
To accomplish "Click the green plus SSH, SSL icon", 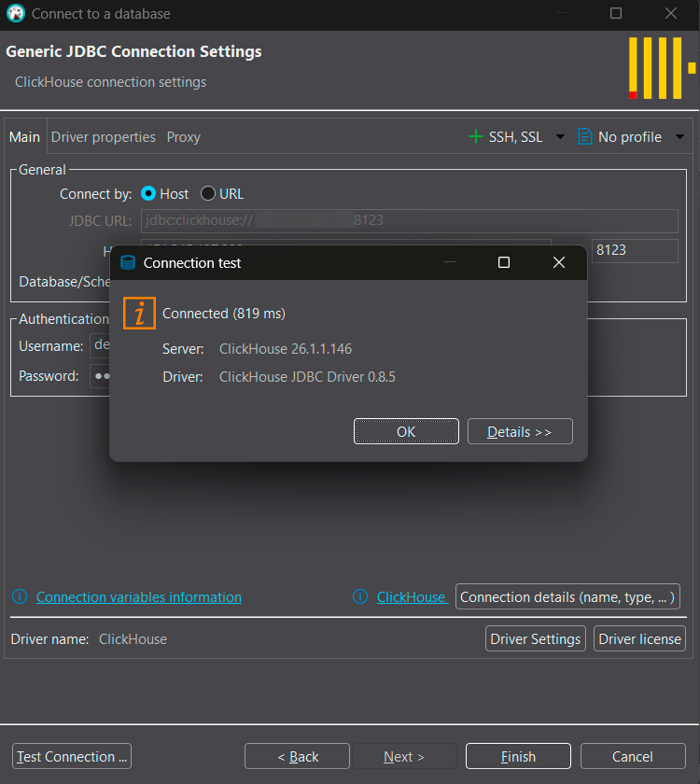I will tap(476, 136).
